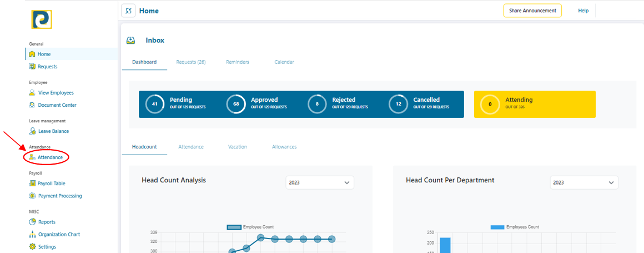Click the yellow Attending status card
Image resolution: width=644 pixels, height=253 pixels.
click(534, 104)
